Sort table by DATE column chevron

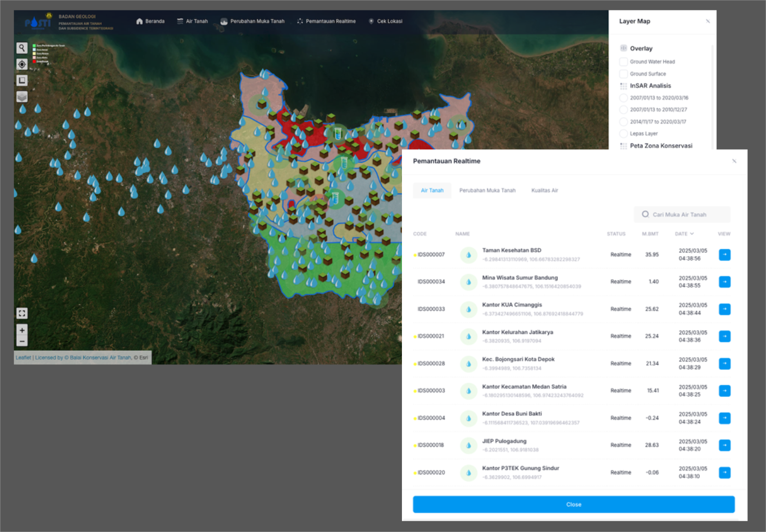pos(692,234)
